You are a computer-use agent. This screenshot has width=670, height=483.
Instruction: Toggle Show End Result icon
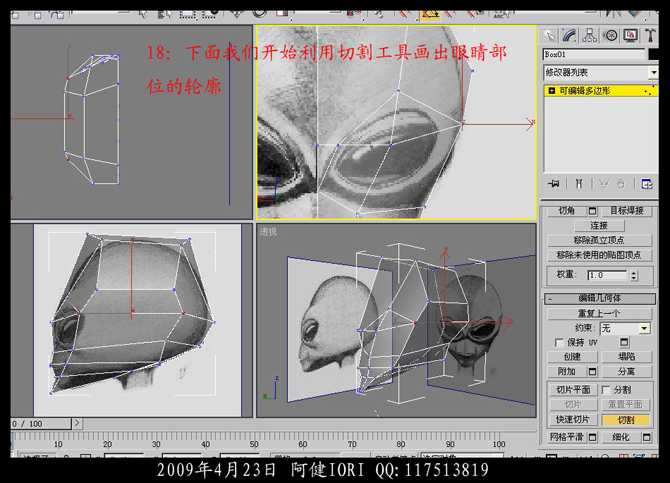click(x=579, y=184)
